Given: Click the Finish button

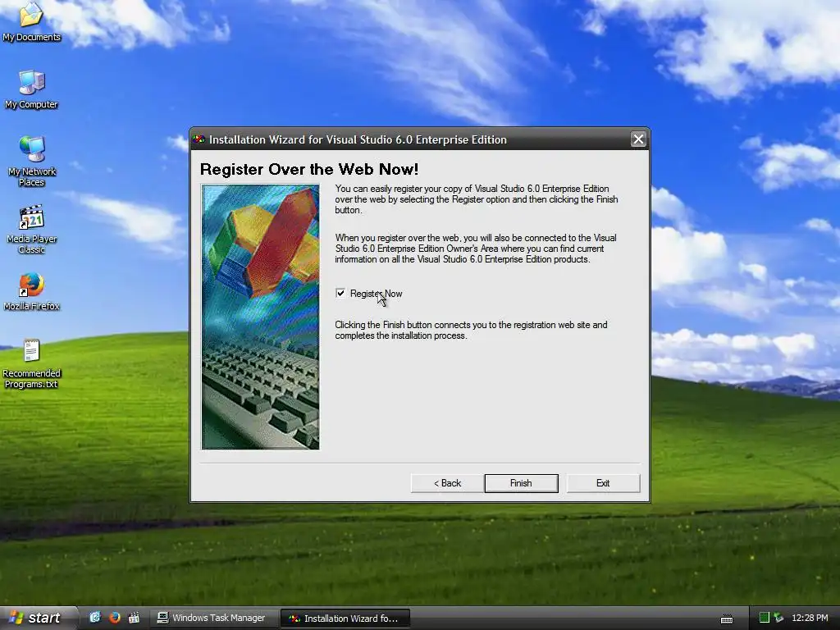Looking at the screenshot, I should coord(521,483).
